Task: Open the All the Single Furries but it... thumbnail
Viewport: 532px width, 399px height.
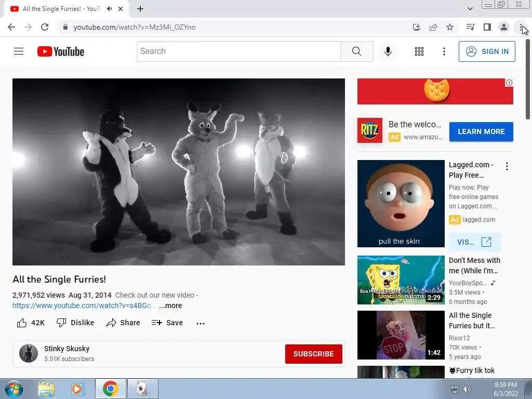Action: (x=401, y=335)
